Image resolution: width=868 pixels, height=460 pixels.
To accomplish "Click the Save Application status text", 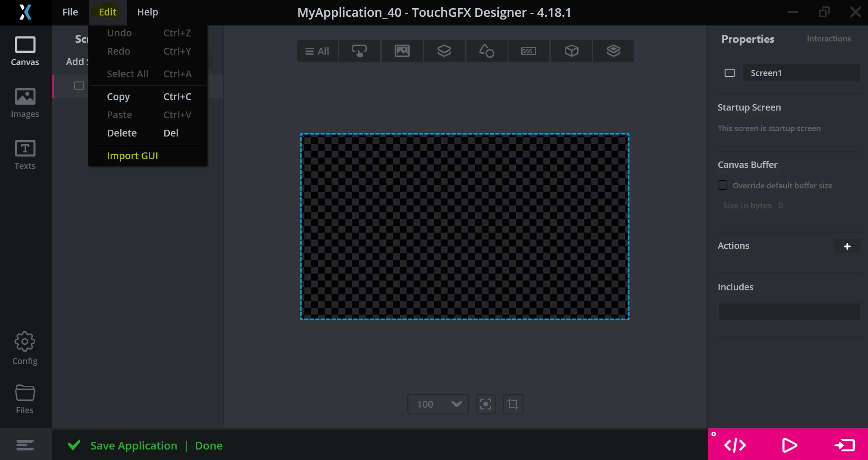I will click(134, 445).
